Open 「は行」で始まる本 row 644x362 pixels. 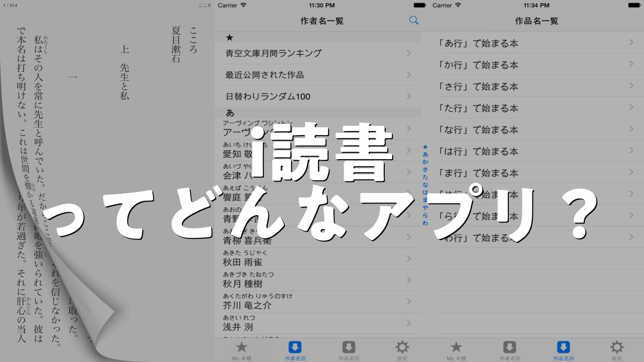537,151
